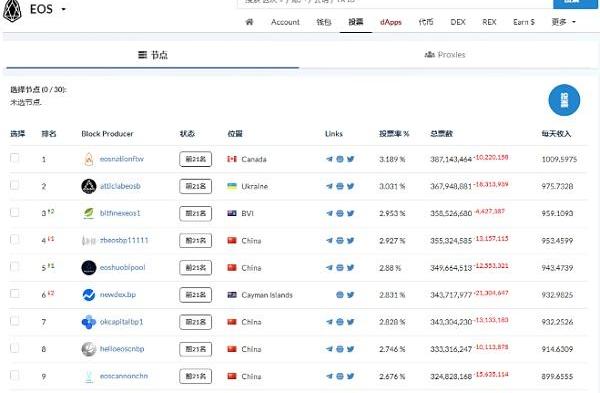
Task: Check the box for bitfinexeos1
Action: (15, 212)
